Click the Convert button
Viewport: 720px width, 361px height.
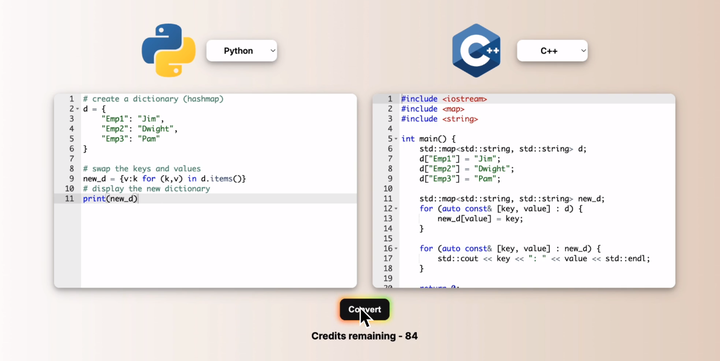365,309
